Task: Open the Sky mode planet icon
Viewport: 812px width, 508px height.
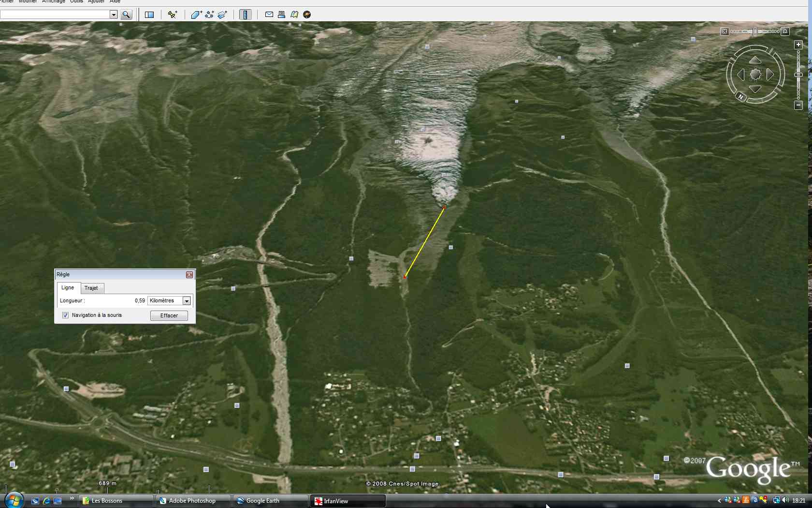Action: point(307,15)
